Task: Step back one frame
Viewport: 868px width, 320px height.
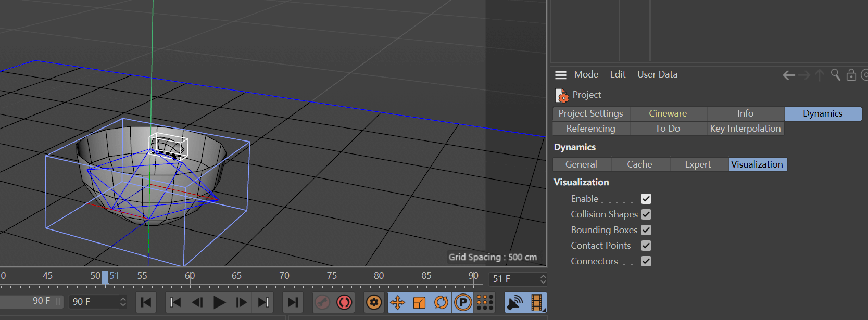Action: click(197, 302)
